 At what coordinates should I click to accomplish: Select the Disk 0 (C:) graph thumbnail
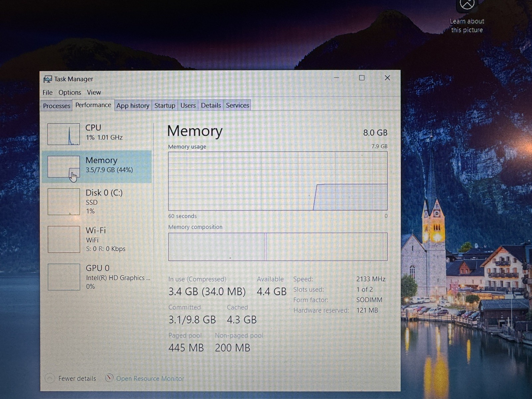point(64,202)
